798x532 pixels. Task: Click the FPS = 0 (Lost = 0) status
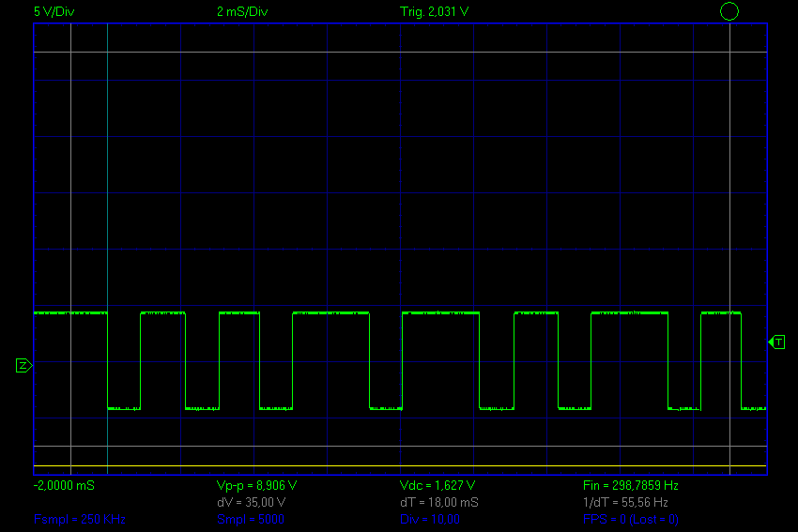pyautogui.click(x=631, y=519)
